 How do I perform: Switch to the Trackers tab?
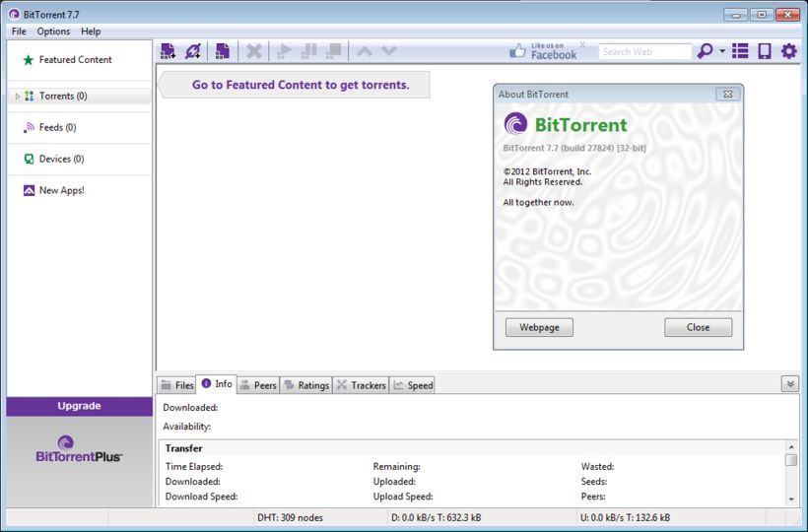pos(362,385)
